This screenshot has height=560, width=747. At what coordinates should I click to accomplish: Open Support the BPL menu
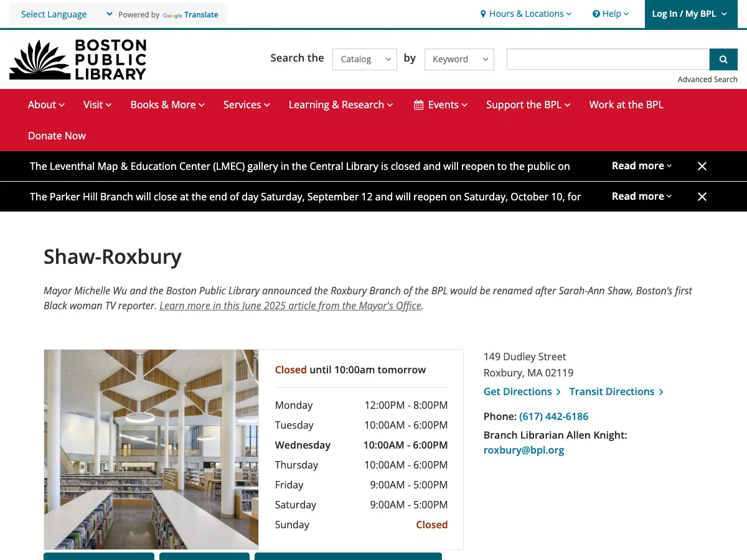coord(529,105)
